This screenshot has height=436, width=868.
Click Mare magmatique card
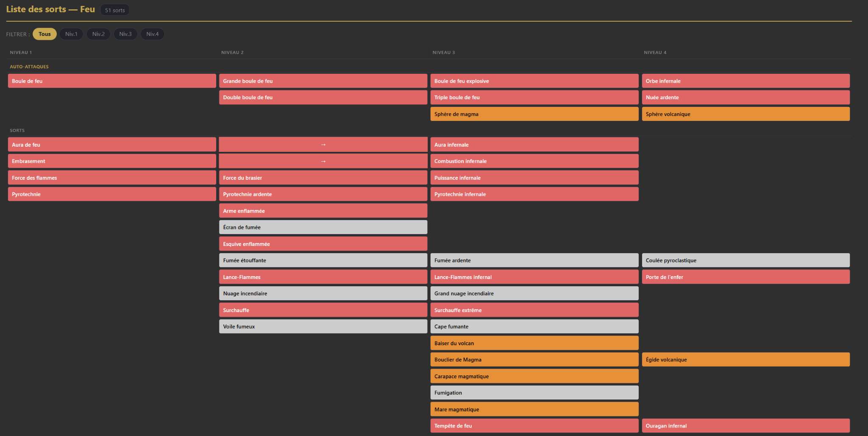534,409
